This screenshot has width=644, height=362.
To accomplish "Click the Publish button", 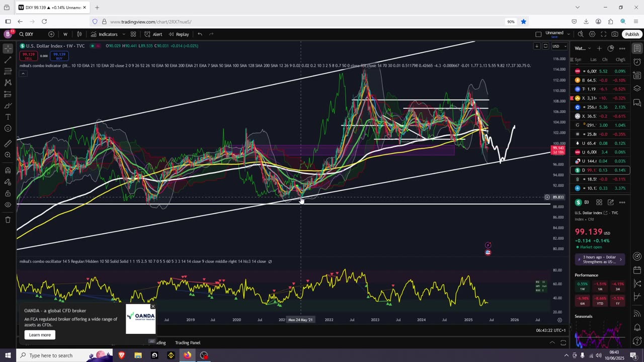I will [632, 34].
